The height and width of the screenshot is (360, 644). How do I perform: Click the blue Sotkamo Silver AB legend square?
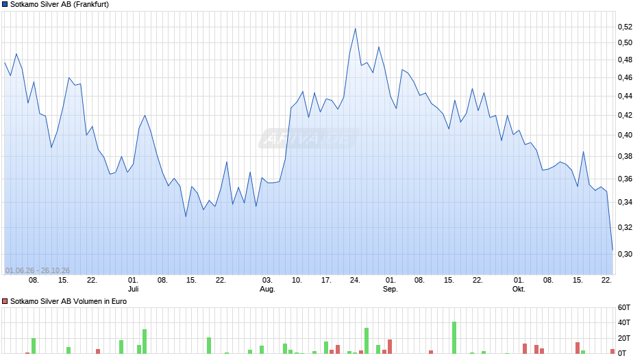(5, 5)
